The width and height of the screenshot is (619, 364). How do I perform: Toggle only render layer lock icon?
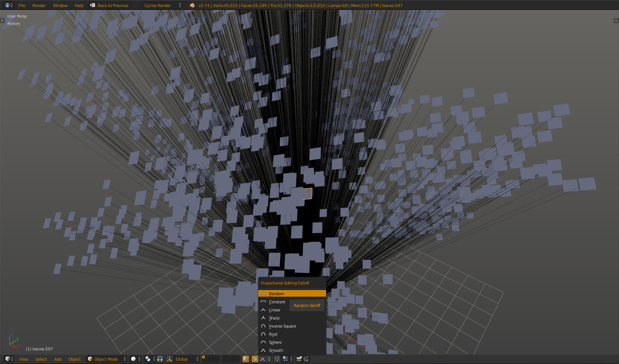[246, 359]
